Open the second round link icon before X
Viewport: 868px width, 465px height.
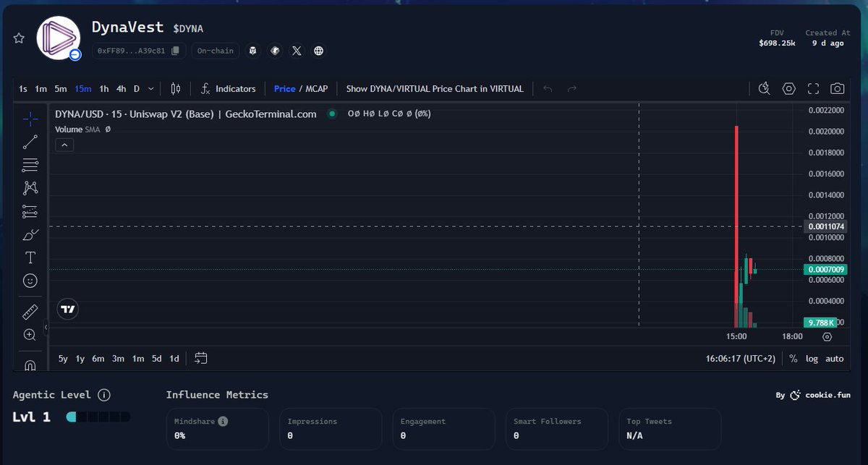pyautogui.click(x=275, y=51)
